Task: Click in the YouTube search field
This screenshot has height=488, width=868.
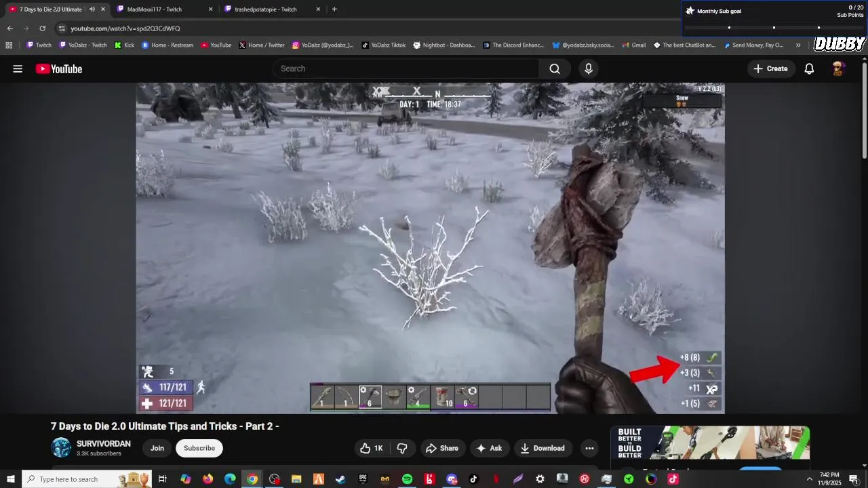Action: (x=407, y=68)
